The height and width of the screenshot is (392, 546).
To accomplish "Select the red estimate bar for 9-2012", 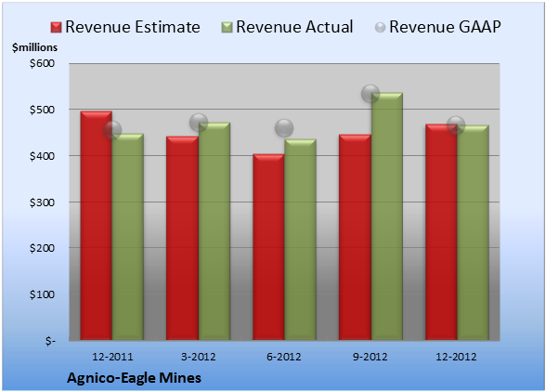I will (x=355, y=237).
